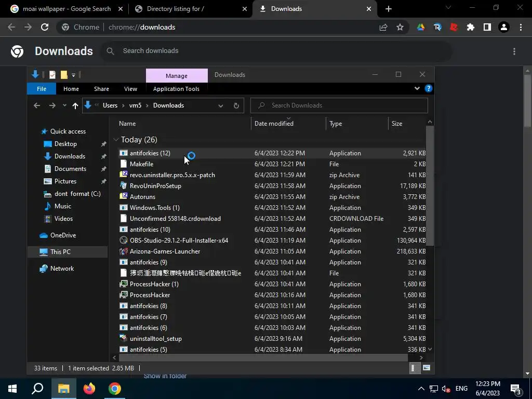This screenshot has width=532, height=399.
Task: Switch to large thumbnails view button
Action: [x=427, y=368]
